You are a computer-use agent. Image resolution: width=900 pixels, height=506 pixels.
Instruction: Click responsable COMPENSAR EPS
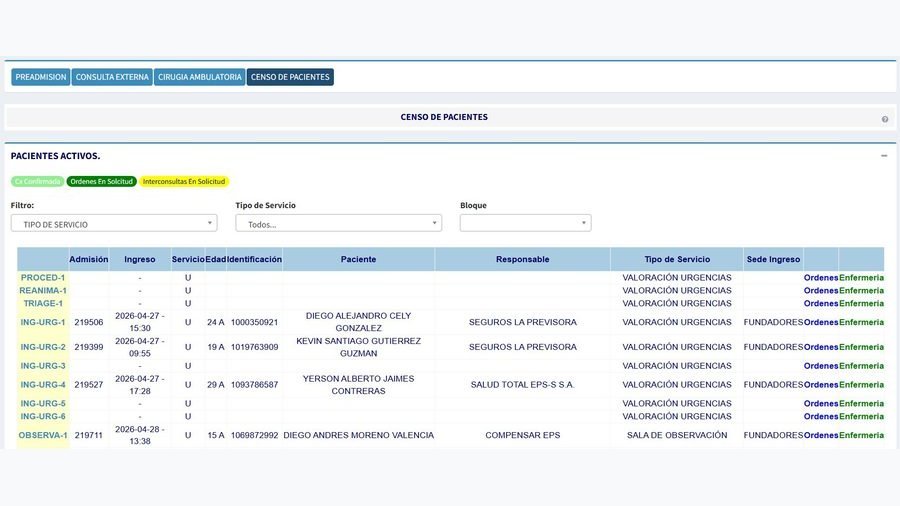click(522, 435)
